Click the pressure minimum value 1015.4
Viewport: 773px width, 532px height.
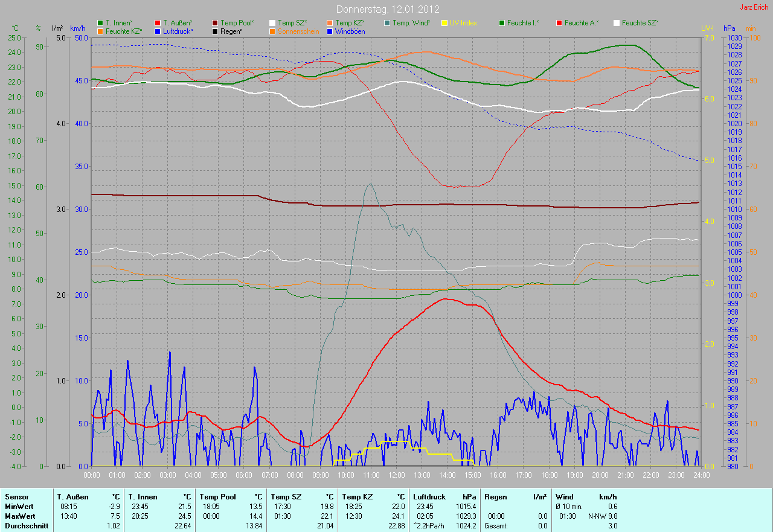(466, 507)
